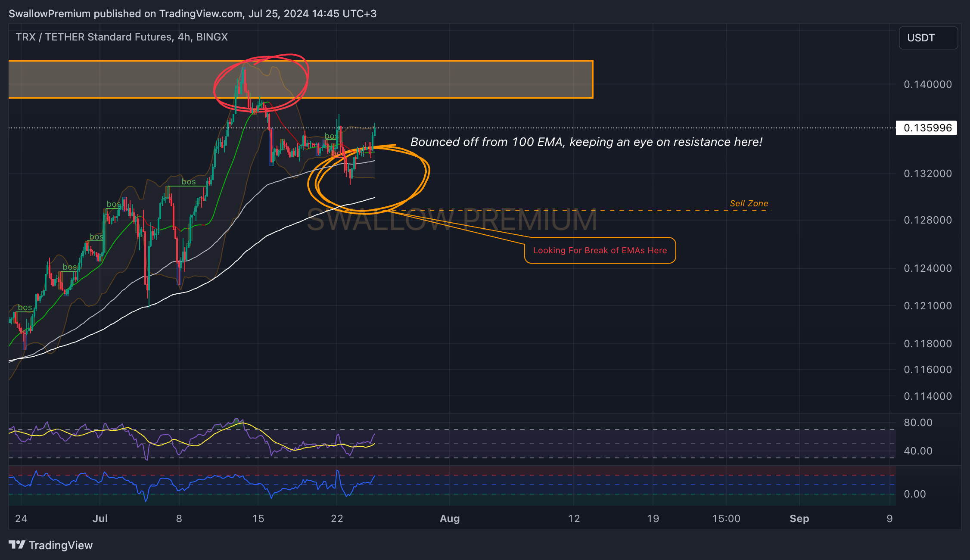This screenshot has width=970, height=560.
Task: Click the 0.140000 price axis label
Action: 928,84
